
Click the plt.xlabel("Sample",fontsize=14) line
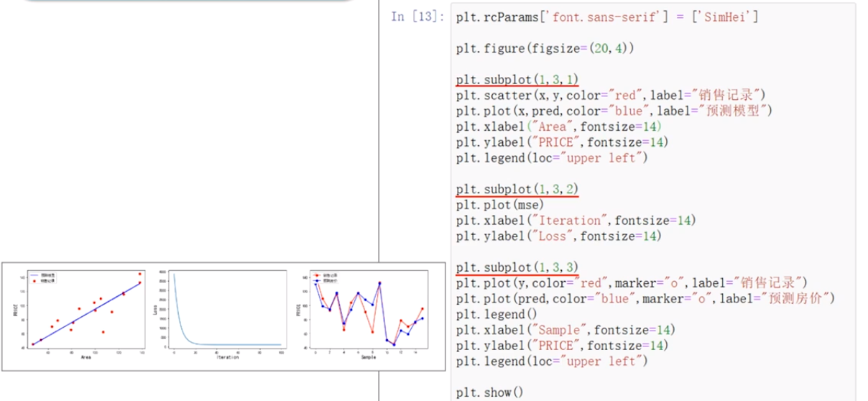[566, 330]
